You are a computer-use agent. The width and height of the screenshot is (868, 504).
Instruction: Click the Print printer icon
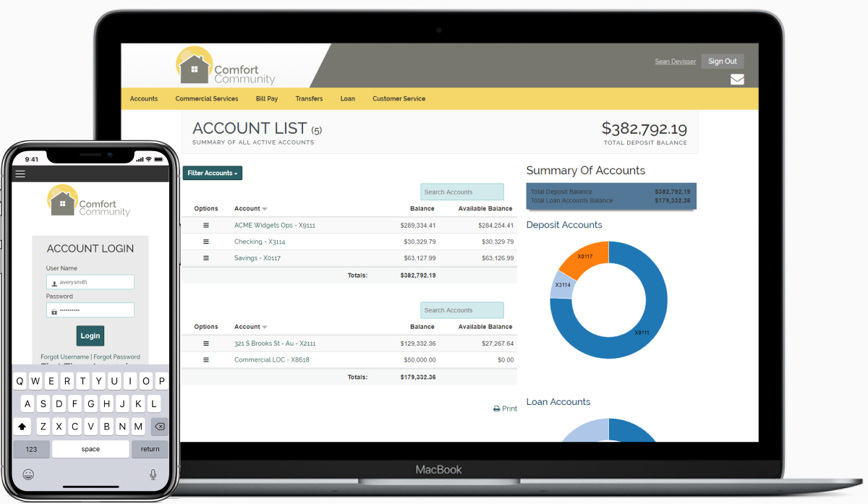[x=497, y=409]
